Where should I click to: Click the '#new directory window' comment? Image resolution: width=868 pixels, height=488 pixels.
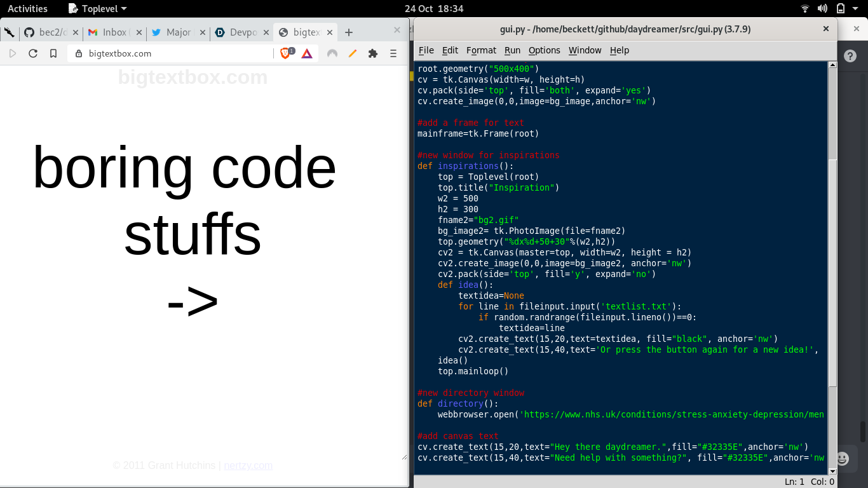[471, 393]
